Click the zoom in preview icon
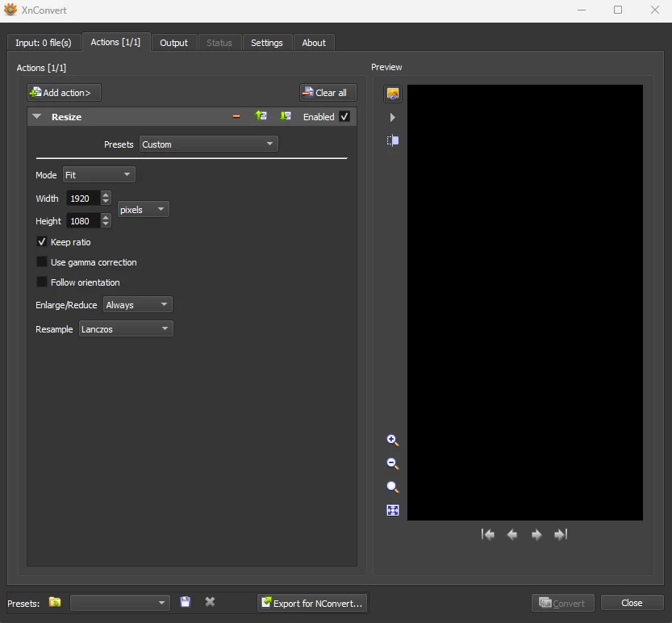This screenshot has width=672, height=623. click(393, 441)
